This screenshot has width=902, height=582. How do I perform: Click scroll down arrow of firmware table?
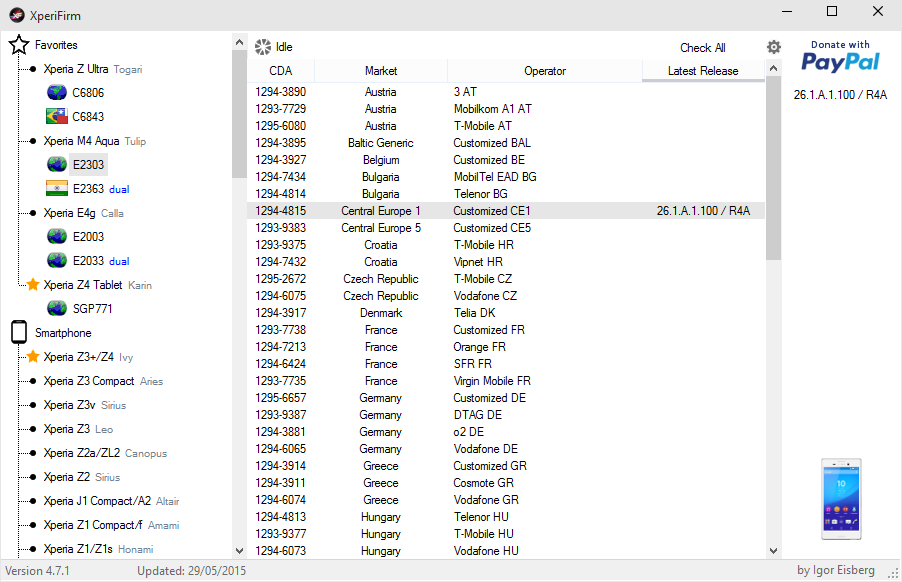coord(773,550)
